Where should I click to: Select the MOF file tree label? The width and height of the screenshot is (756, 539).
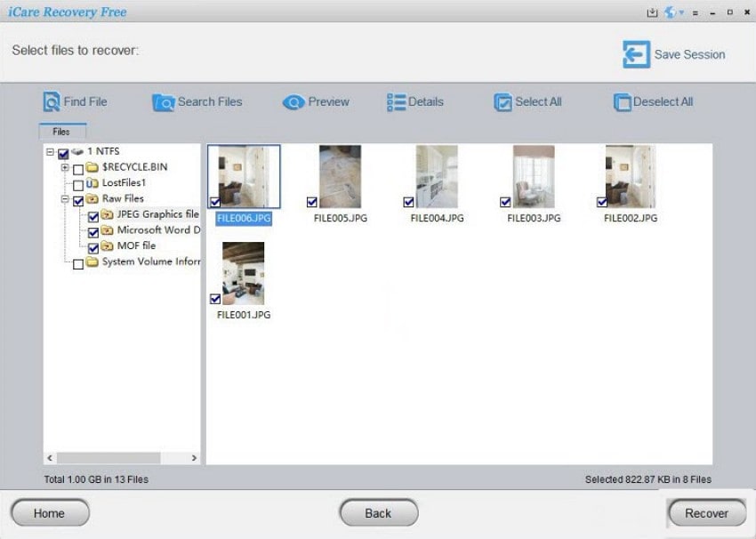136,245
